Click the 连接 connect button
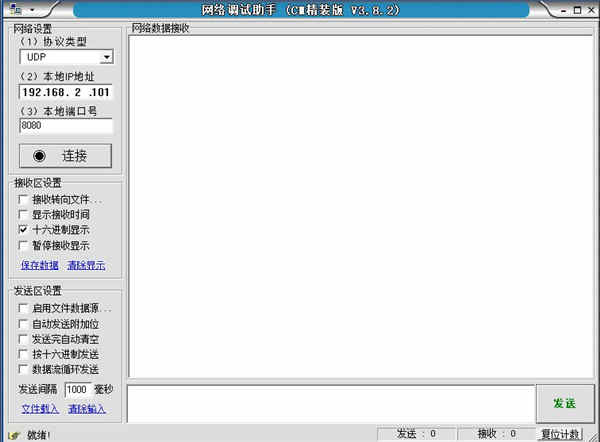 point(65,156)
